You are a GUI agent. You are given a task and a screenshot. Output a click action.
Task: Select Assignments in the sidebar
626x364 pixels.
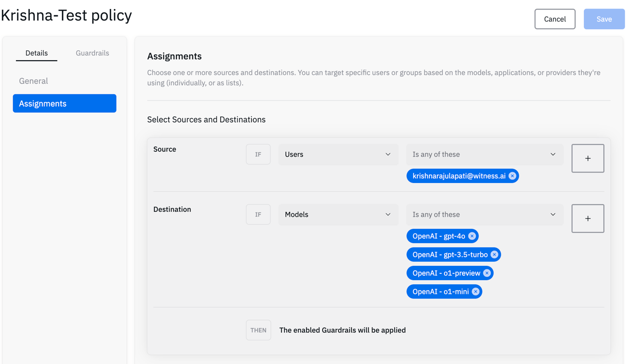[64, 103]
